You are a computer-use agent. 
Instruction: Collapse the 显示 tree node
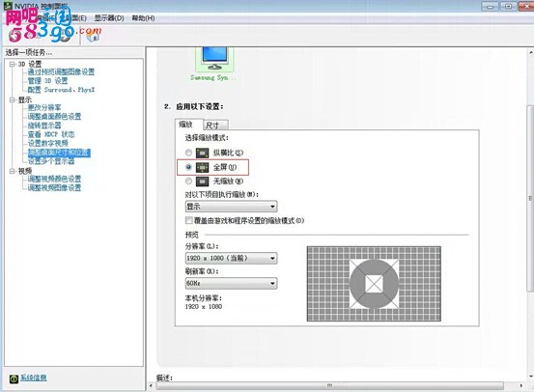tap(13, 99)
